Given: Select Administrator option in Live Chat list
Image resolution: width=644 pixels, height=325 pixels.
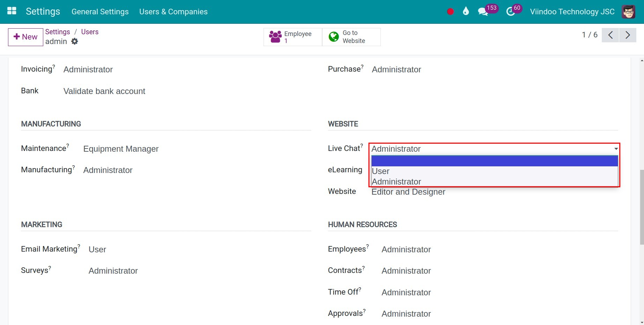Looking at the screenshot, I should point(495,181).
